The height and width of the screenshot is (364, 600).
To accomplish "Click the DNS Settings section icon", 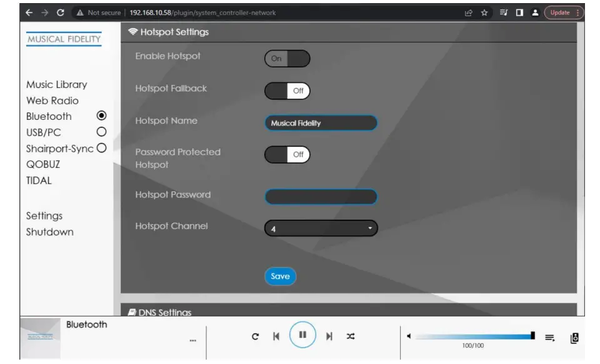I will pos(132,312).
